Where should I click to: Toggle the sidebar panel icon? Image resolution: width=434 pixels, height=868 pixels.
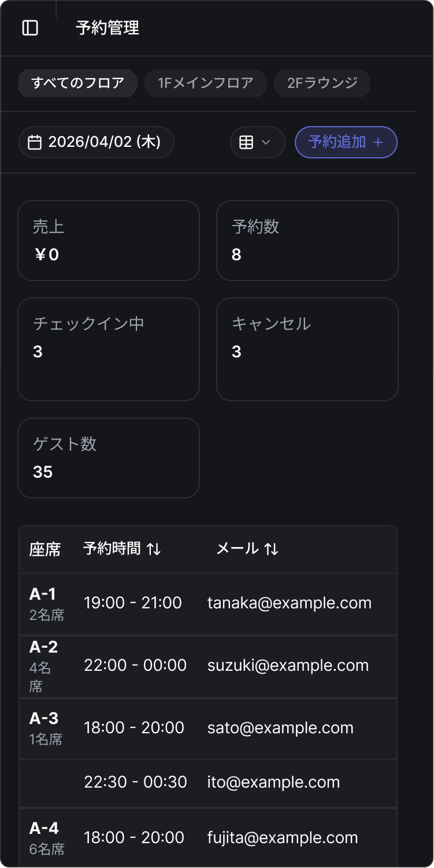[x=30, y=28]
